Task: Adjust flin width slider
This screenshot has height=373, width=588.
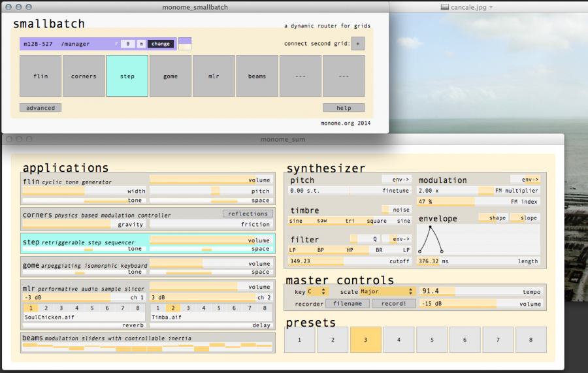Action: pyautogui.click(x=84, y=191)
